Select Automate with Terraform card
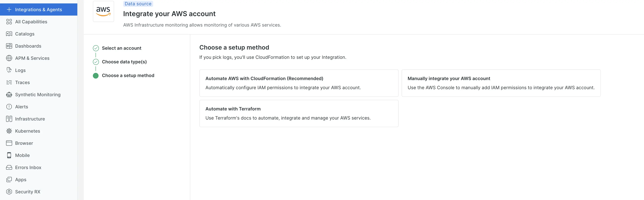Viewport: 644px width, 200px height. (x=299, y=113)
